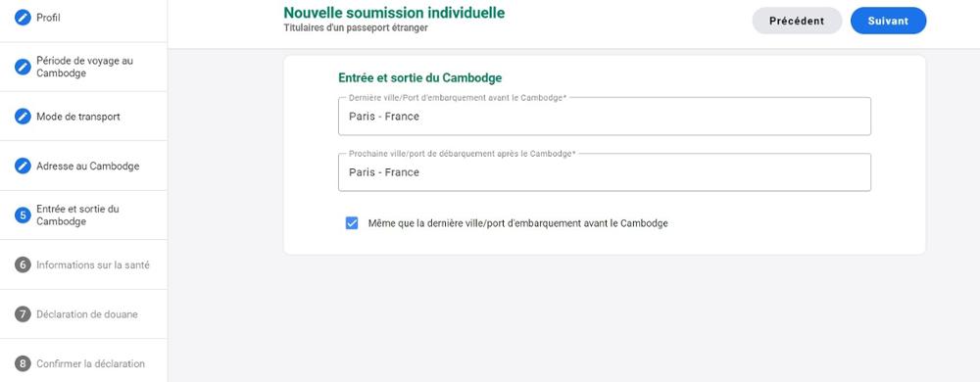
Task: Click the Suivant button
Action: pyautogui.click(x=888, y=21)
